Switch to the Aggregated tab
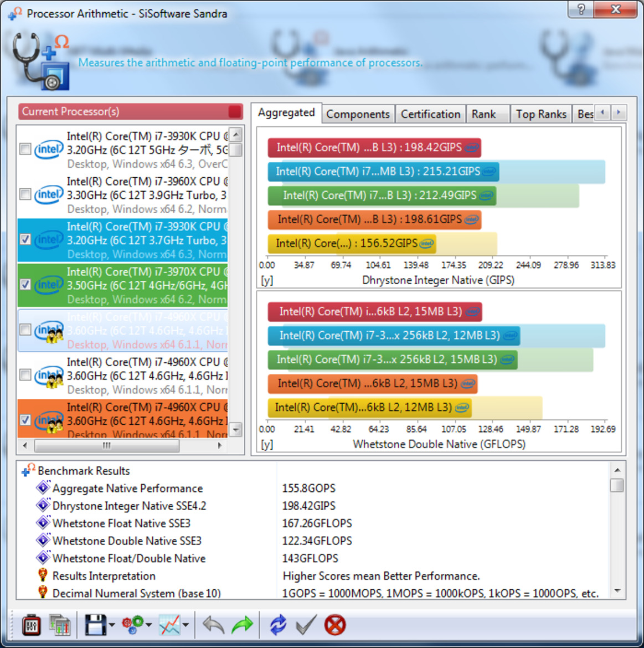This screenshot has width=644, height=648. point(286,113)
